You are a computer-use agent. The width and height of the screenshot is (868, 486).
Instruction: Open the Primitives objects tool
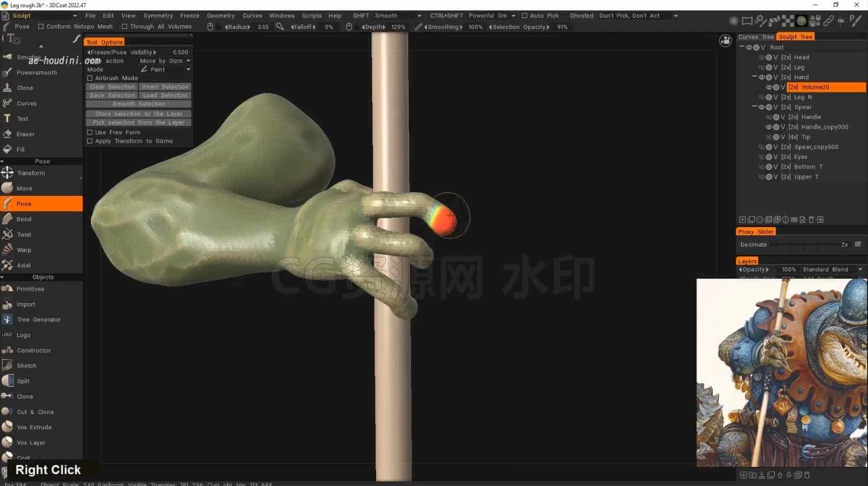tap(41, 289)
